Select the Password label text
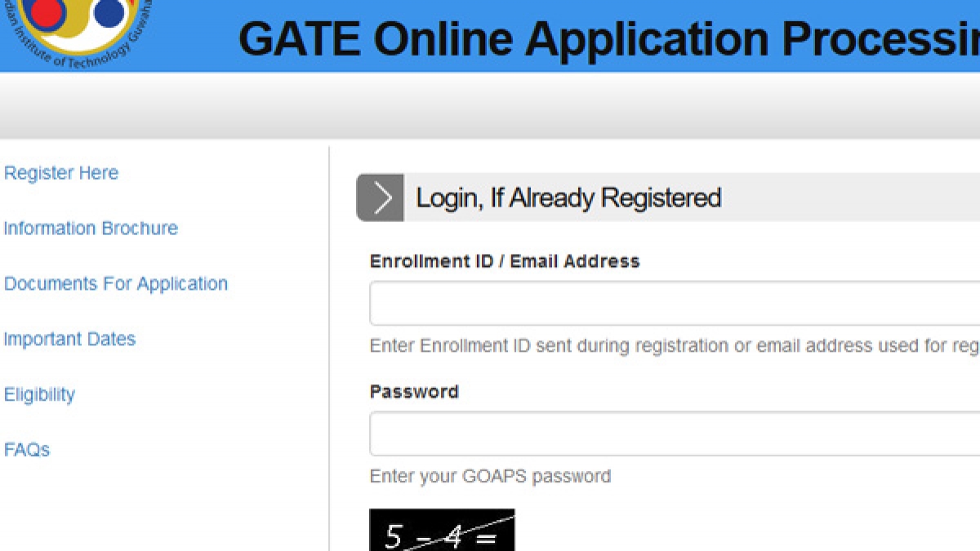Screen dimensions: 980x551 [414, 391]
